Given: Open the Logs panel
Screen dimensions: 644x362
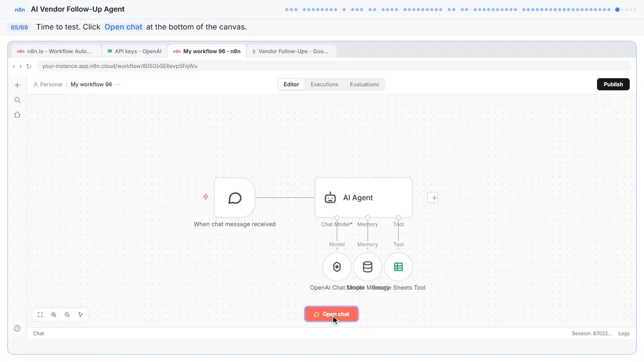Looking at the screenshot, I should [624, 333].
